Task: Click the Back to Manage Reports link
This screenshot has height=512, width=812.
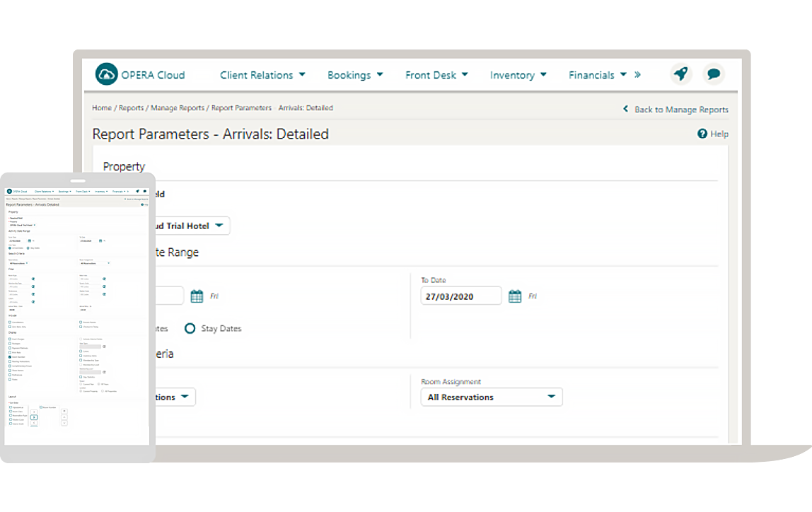Action: (x=680, y=110)
